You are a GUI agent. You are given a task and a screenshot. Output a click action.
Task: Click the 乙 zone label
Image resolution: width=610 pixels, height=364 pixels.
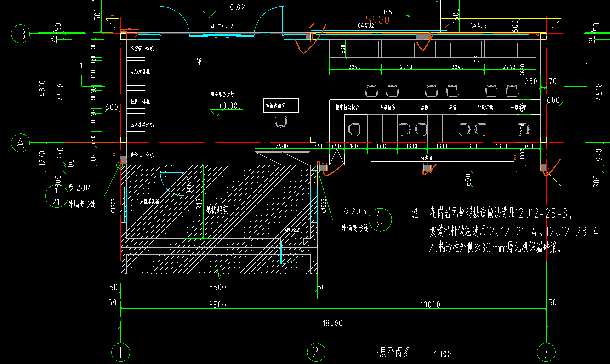click(477, 59)
